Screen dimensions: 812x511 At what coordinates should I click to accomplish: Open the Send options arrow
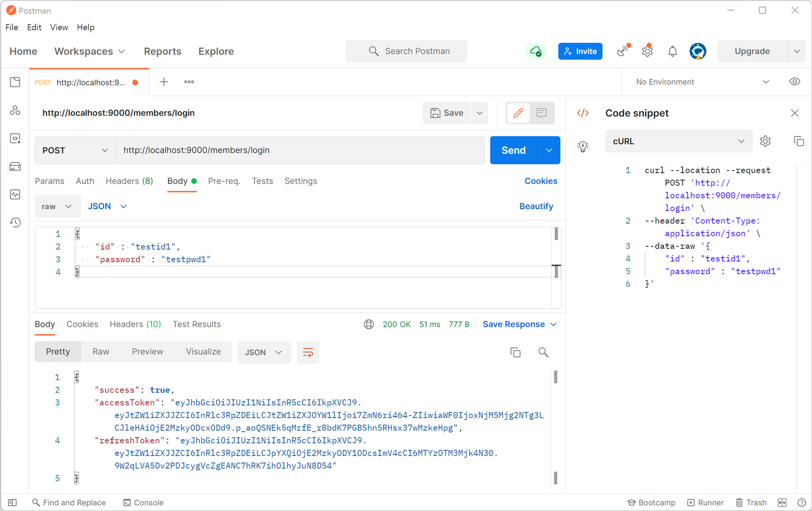549,150
